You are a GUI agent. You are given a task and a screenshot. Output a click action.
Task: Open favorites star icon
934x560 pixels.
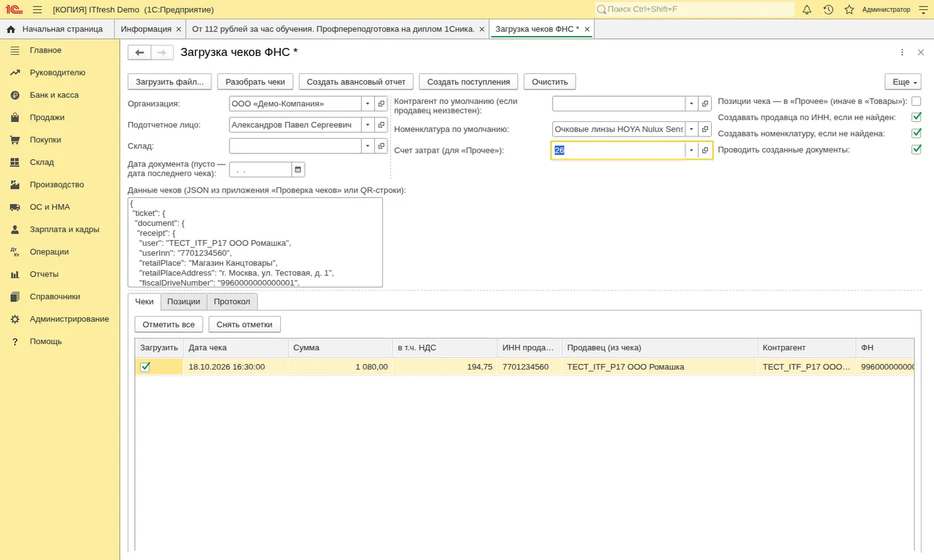849,9
